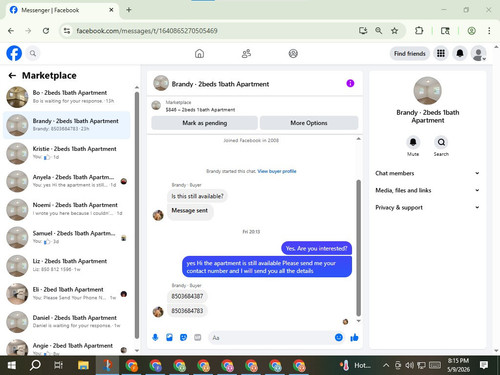Image resolution: width=500 pixels, height=375 pixels.
Task: Click Mark as pending button
Action: [204, 123]
